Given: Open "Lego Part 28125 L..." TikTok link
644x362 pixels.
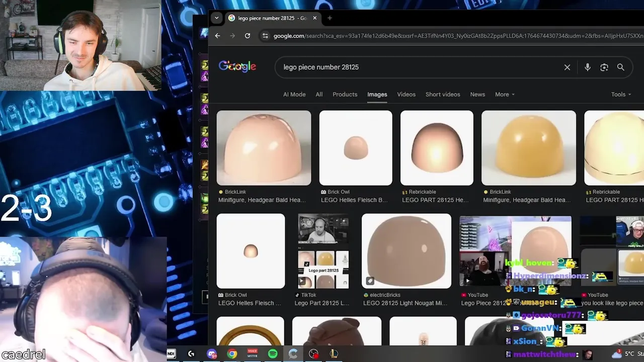Looking at the screenshot, I should click(x=321, y=303).
